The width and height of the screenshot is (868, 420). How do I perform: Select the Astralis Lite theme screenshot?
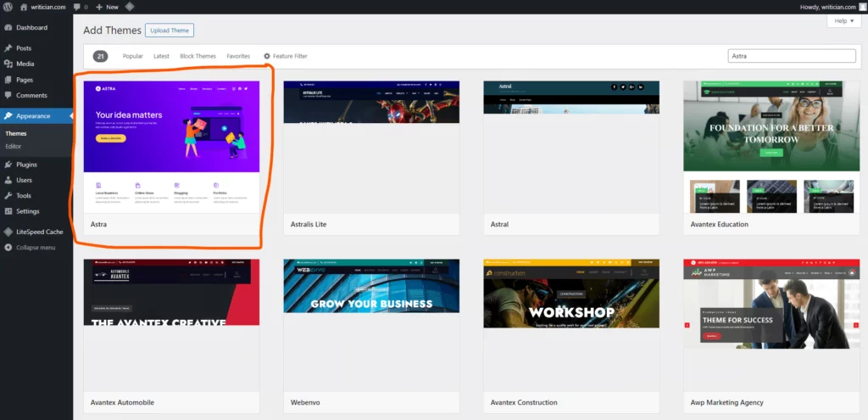point(371,147)
